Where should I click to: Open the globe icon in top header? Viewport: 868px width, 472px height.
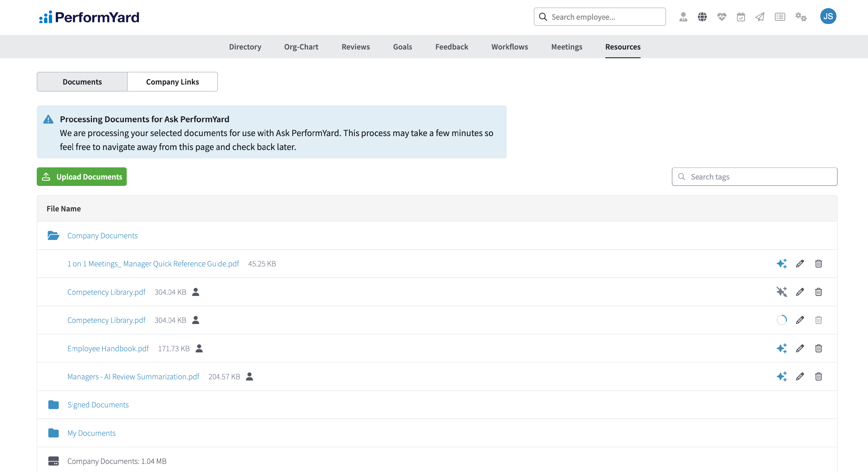point(702,17)
